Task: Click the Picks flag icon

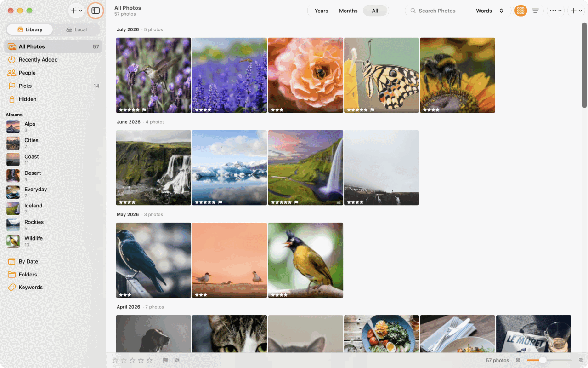Action: (x=12, y=86)
